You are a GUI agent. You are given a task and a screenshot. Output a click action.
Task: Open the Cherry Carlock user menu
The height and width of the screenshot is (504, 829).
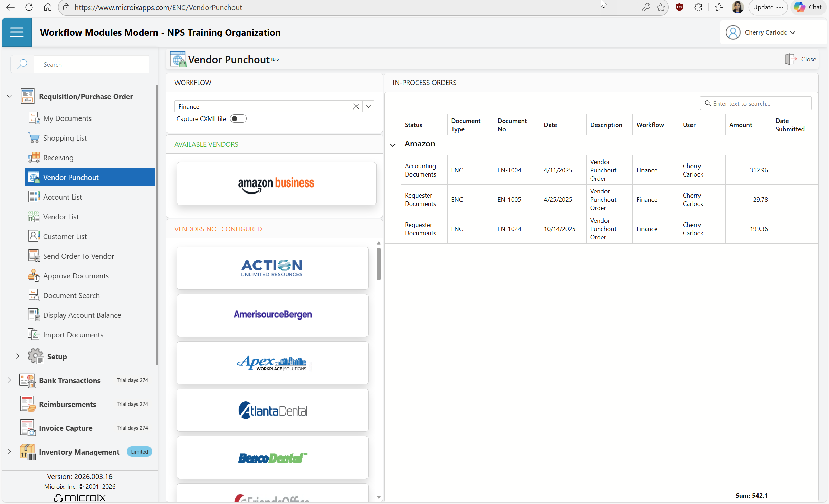pyautogui.click(x=765, y=32)
